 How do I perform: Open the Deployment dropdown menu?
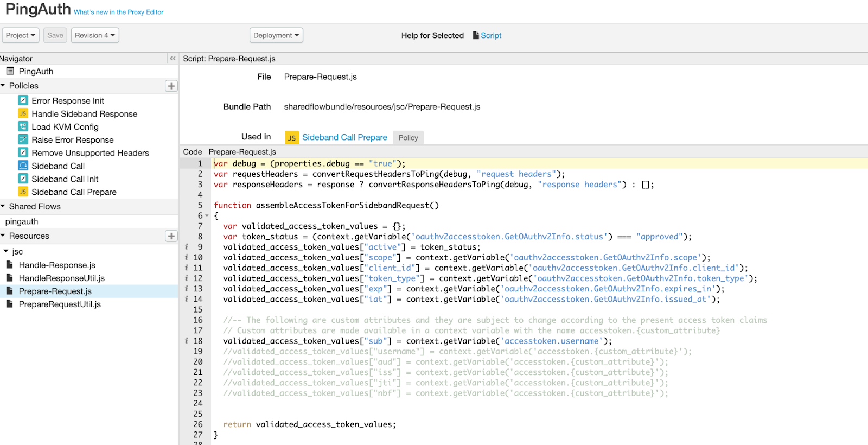click(x=276, y=35)
